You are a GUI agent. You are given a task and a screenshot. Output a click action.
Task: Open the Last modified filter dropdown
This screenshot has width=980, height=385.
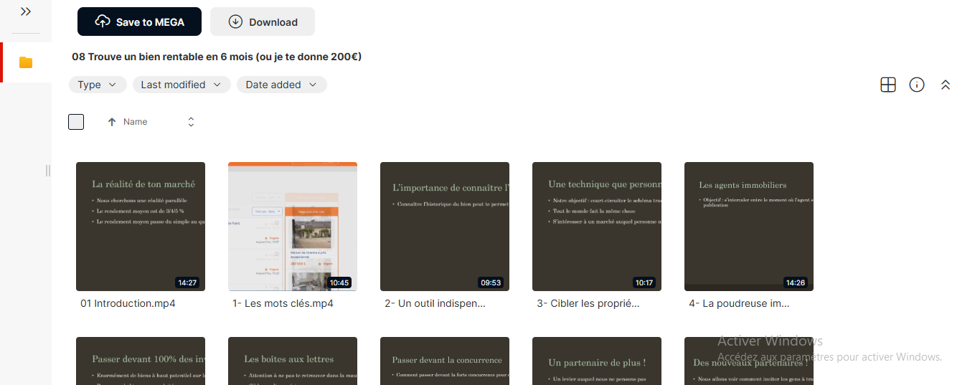(x=182, y=85)
